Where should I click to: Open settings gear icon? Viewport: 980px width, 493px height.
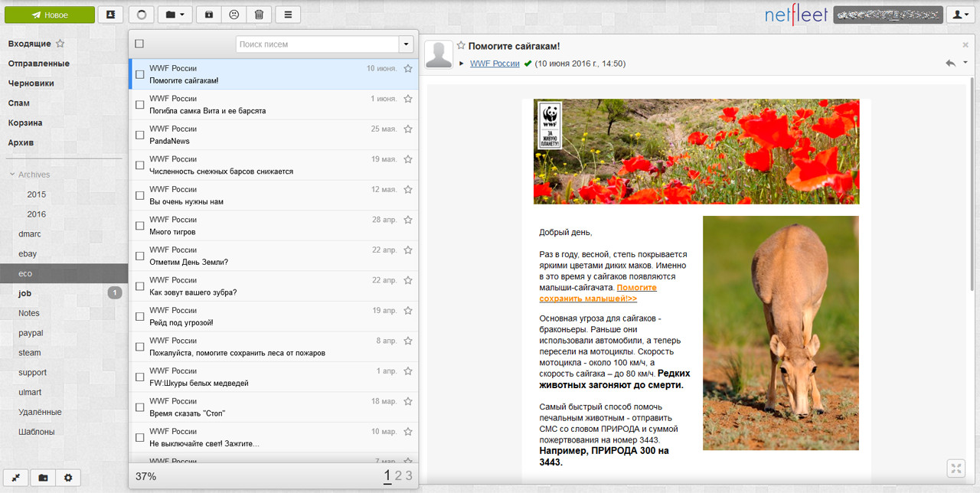pyautogui.click(x=68, y=478)
